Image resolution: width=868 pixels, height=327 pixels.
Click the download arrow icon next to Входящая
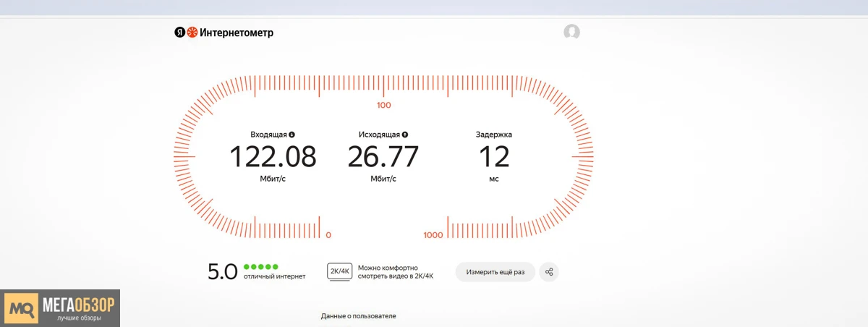(x=292, y=135)
